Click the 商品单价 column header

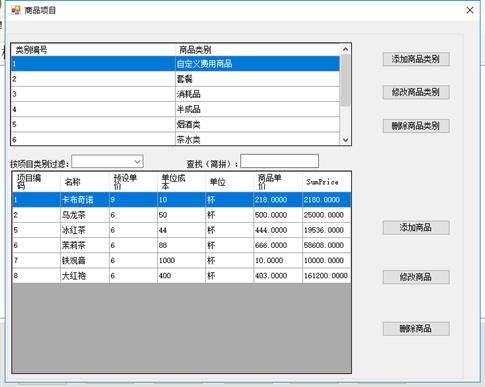click(x=278, y=182)
